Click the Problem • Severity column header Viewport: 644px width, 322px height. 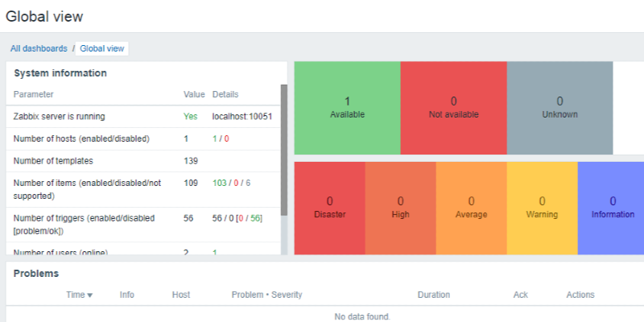point(266,295)
